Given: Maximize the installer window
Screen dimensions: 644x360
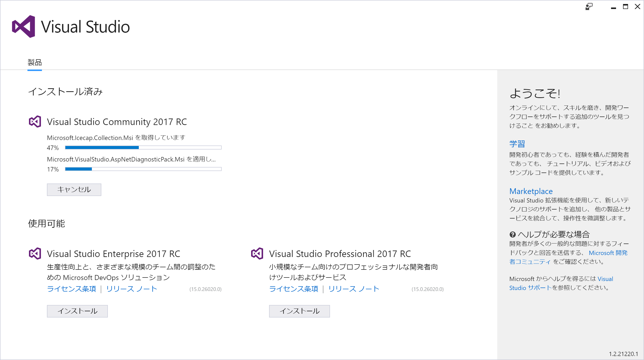Looking at the screenshot, I should coord(625,7).
